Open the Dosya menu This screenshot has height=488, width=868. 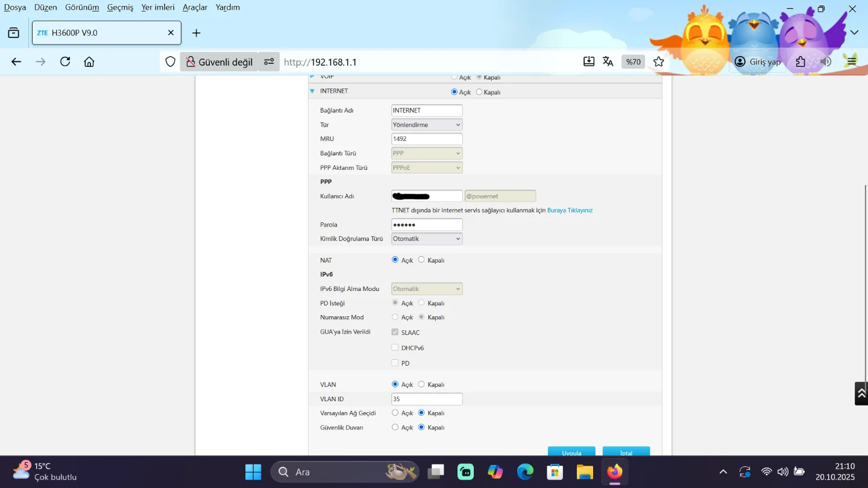coord(15,7)
